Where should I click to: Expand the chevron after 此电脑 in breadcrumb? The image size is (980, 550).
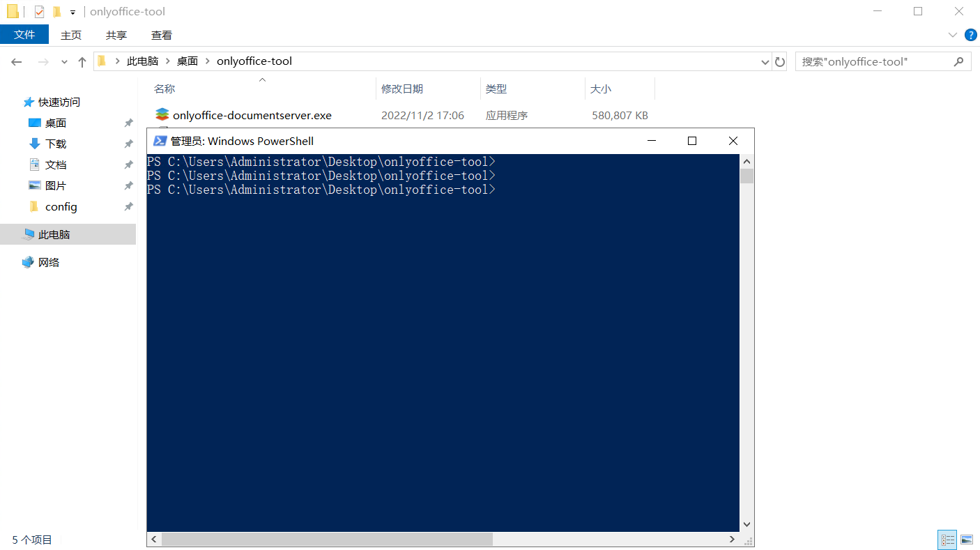(x=168, y=61)
